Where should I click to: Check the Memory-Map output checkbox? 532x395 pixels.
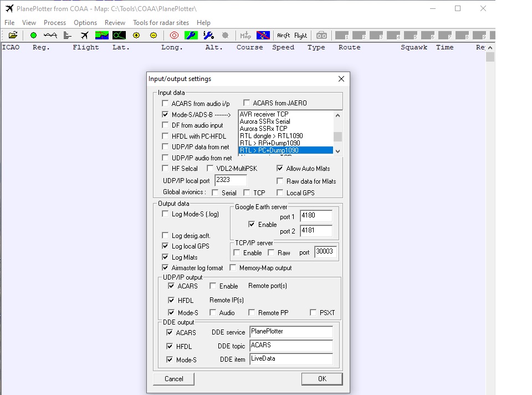pyautogui.click(x=233, y=267)
